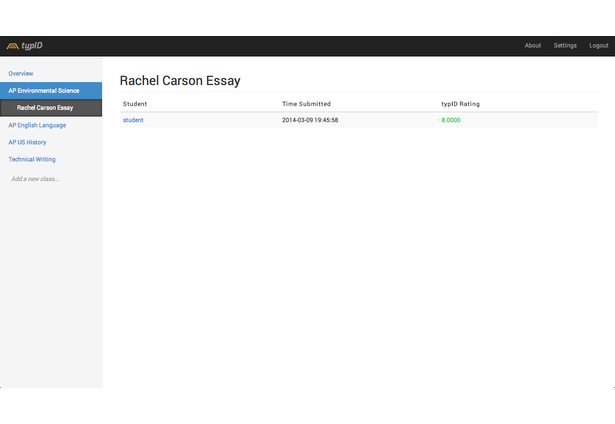This screenshot has height=424, width=615.
Task: Click the Add a new class field
Action: tap(35, 179)
